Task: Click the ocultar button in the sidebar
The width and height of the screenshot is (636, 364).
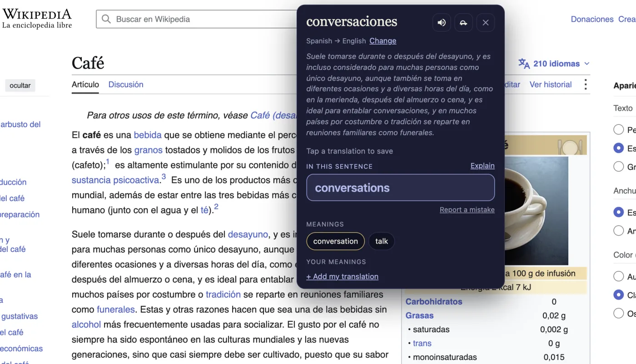Action: coord(20,85)
